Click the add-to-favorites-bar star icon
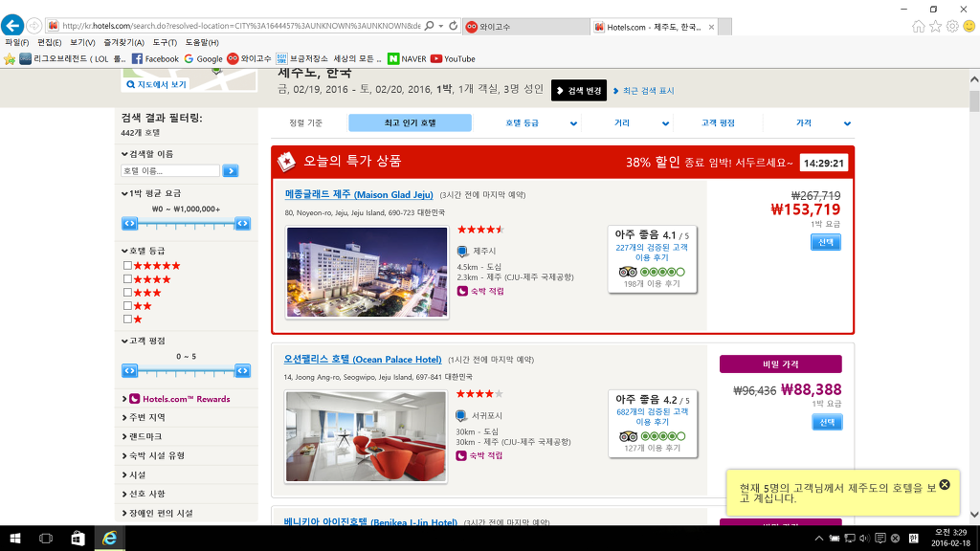This screenshot has height=551, width=980. click(10, 58)
